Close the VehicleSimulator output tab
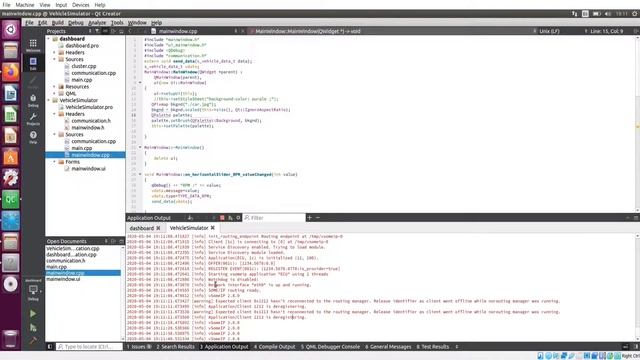The height and width of the screenshot is (360, 640). tap(213, 228)
